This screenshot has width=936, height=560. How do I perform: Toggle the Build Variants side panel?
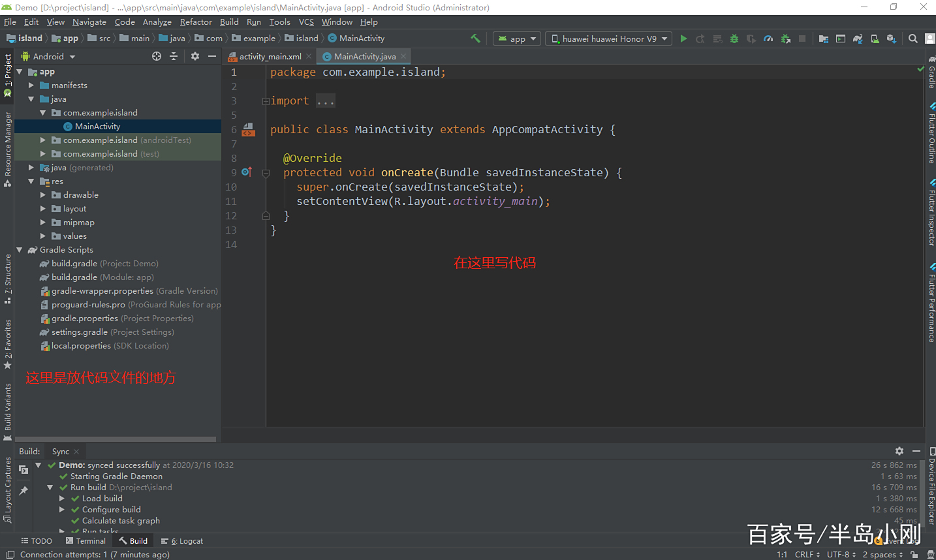tap(8, 412)
